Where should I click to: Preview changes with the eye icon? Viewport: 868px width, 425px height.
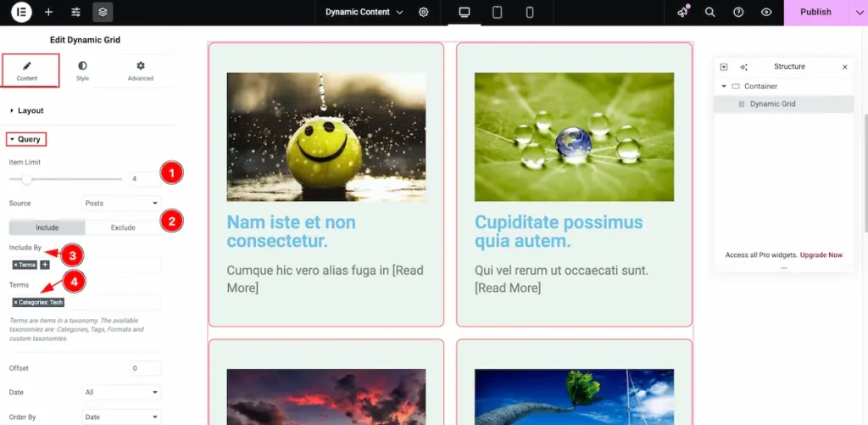(x=766, y=12)
